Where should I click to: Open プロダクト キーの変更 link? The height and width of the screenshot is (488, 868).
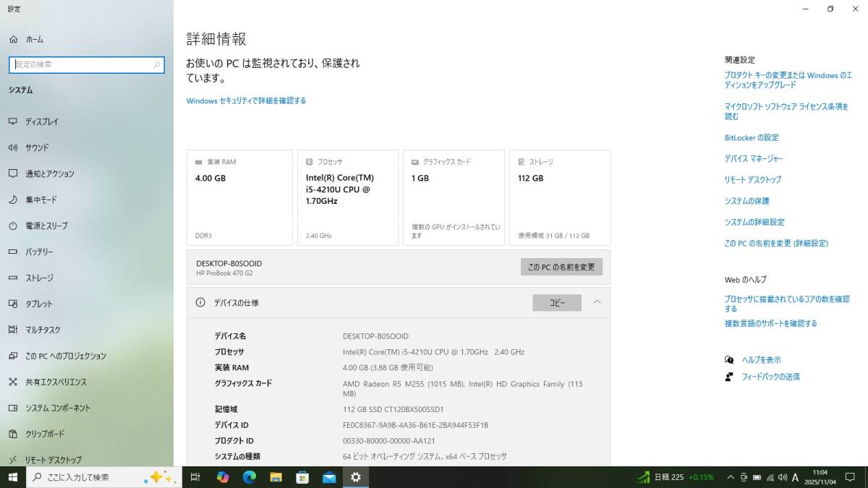point(788,80)
